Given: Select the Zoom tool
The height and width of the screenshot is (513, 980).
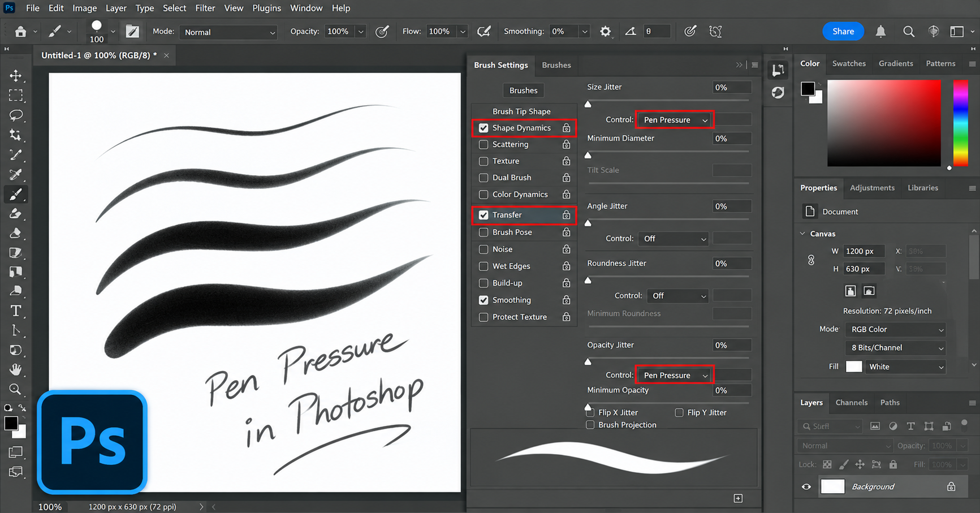Looking at the screenshot, I should coord(16,389).
